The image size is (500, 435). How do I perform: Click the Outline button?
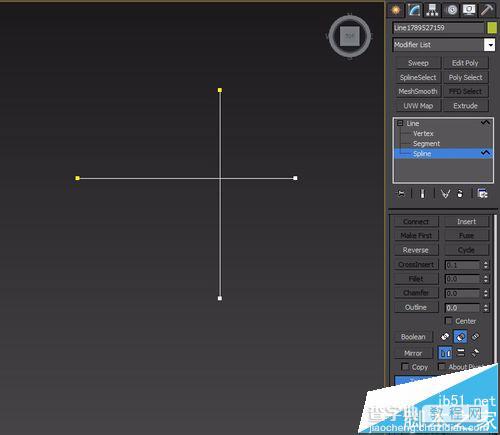click(x=416, y=307)
